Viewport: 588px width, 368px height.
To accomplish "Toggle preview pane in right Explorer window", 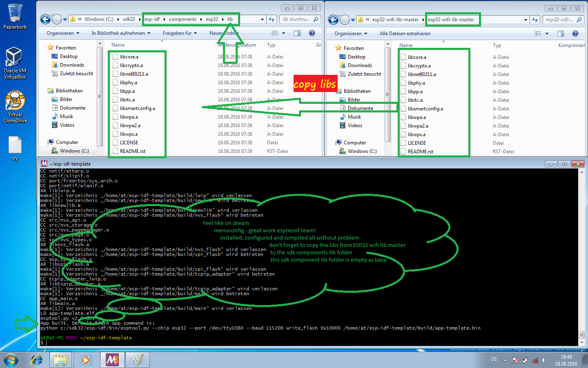I will [561, 34].
